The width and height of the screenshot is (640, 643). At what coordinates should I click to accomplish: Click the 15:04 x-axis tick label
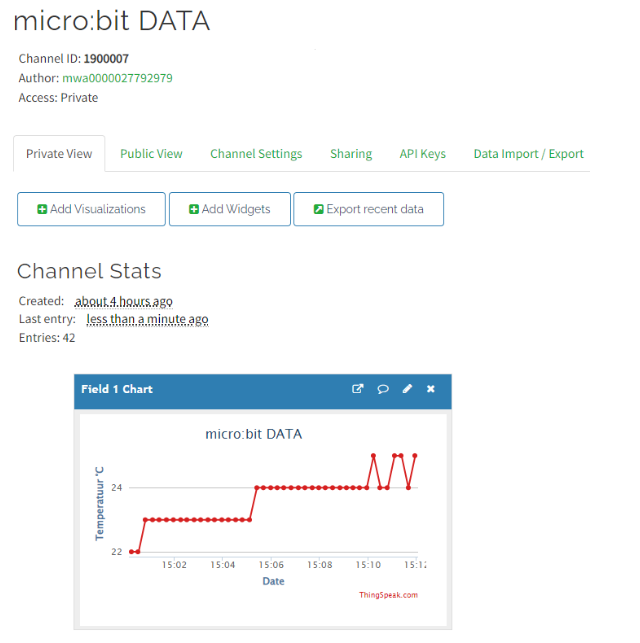point(223,565)
